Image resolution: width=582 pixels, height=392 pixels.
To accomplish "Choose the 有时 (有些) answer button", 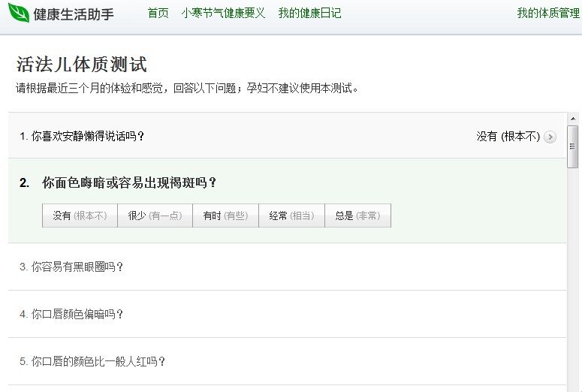I will click(226, 216).
